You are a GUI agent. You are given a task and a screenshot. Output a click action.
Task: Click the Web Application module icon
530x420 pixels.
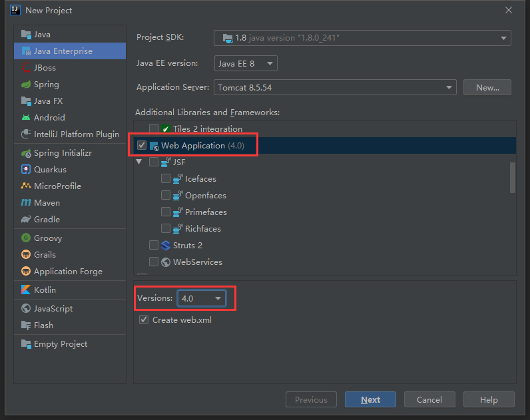[154, 146]
